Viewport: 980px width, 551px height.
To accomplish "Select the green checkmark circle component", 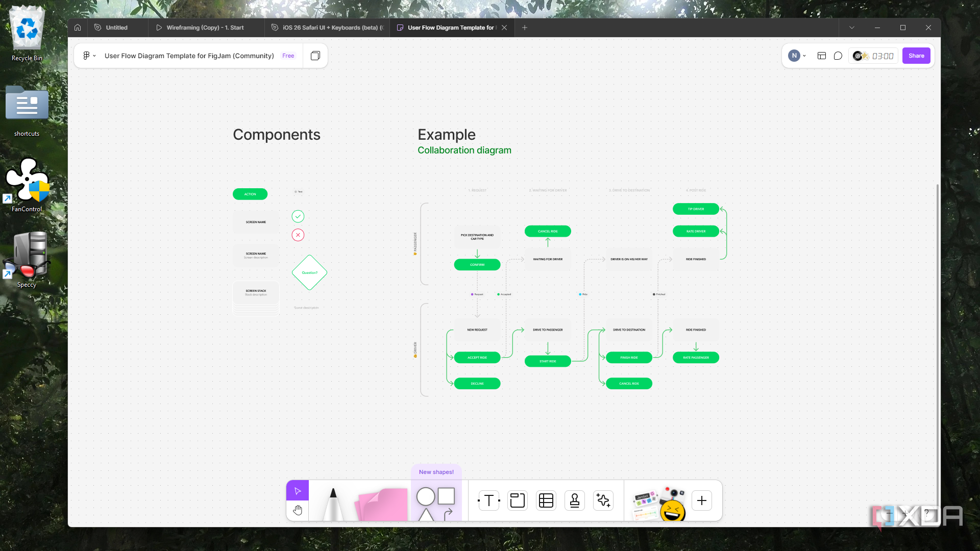I will [298, 216].
